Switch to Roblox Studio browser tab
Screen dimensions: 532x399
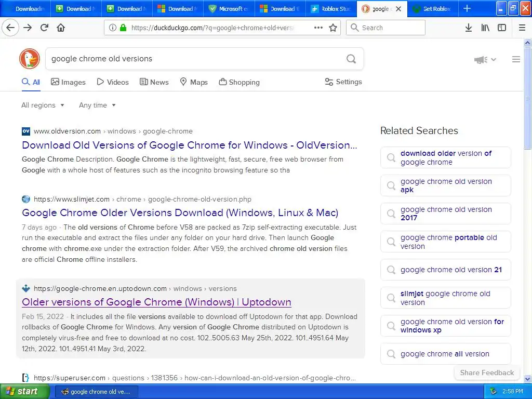pos(331,9)
